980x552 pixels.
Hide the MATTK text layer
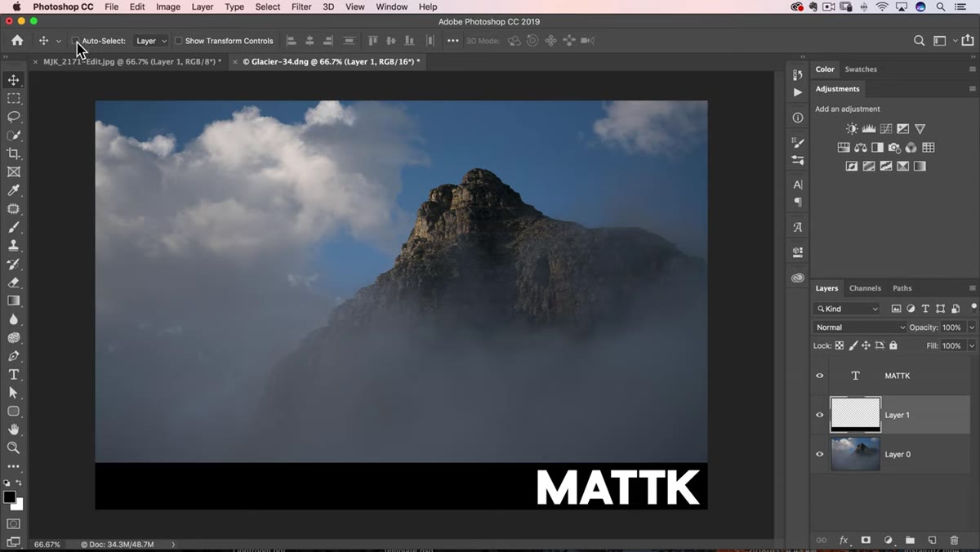tap(820, 376)
